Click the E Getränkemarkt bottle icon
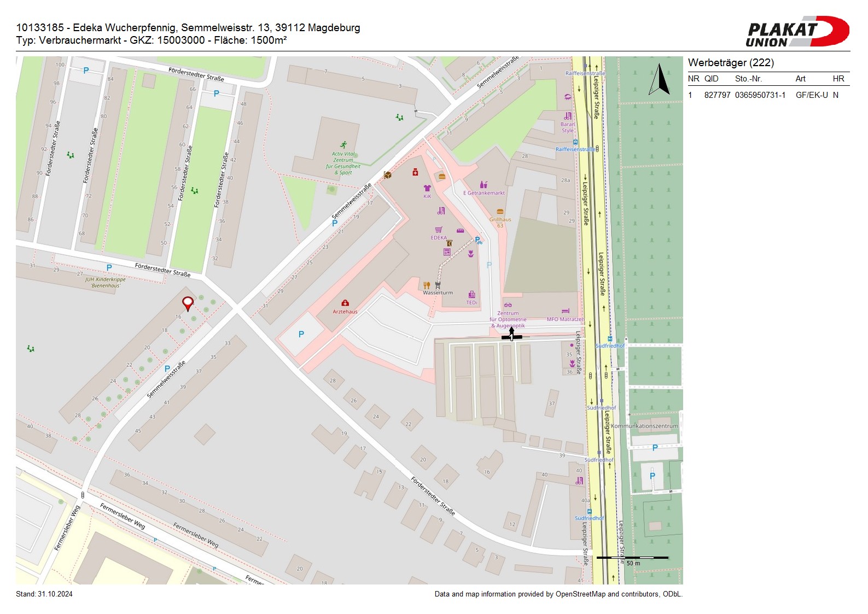Screen dimensions: 868x614 tap(483, 185)
